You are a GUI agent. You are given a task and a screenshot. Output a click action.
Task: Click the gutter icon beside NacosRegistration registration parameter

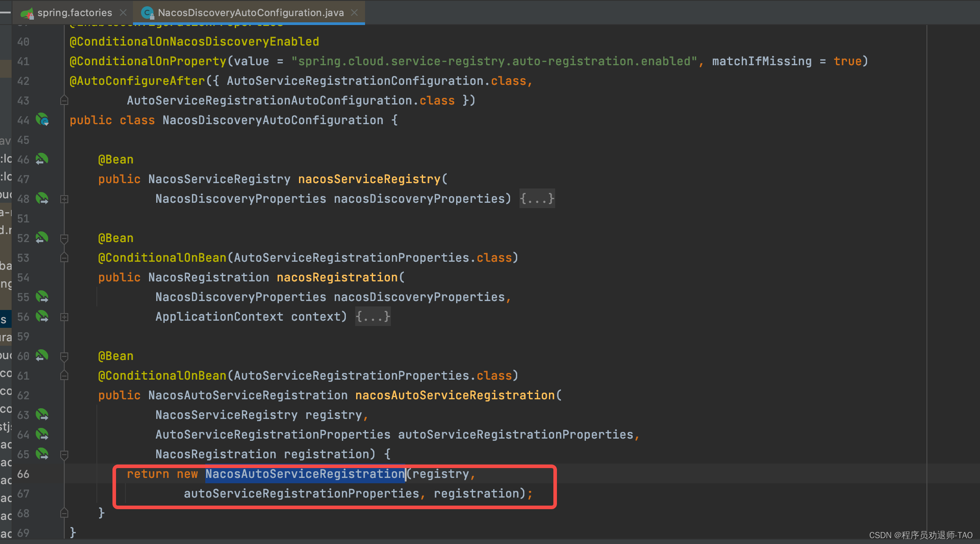42,454
